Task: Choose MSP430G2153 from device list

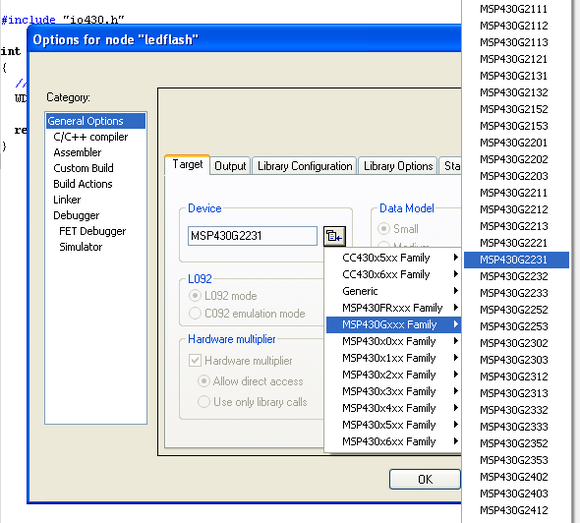Action: [516, 126]
